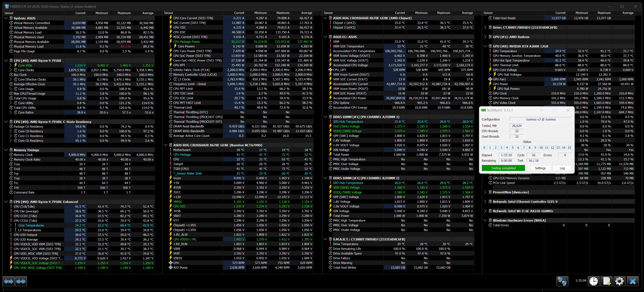
Task: Open the Log button in TestMem5
Action: point(562,168)
